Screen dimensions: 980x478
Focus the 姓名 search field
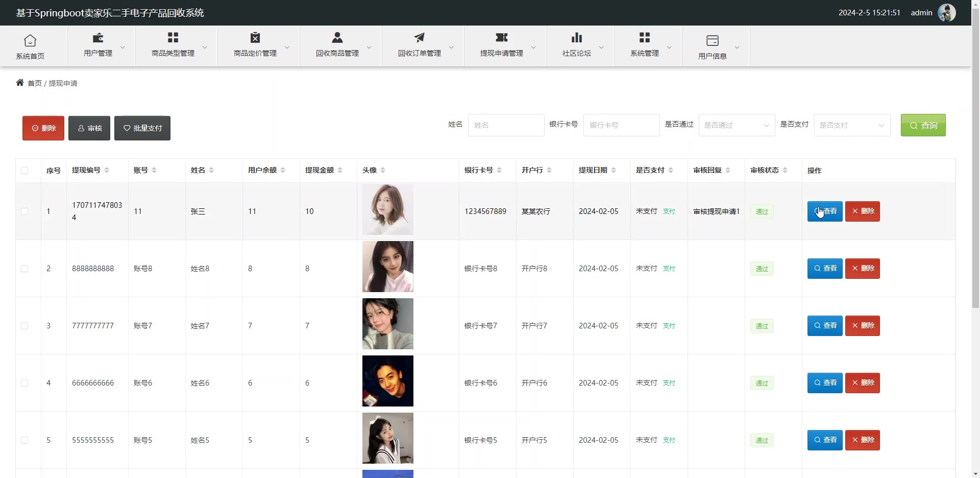pos(506,125)
